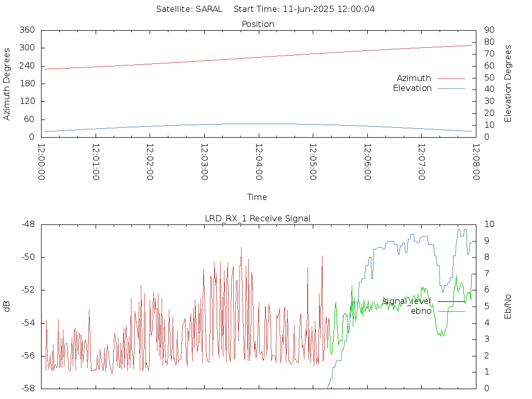
Task: Click the 'Time' x-axis label
Action: 257,197
